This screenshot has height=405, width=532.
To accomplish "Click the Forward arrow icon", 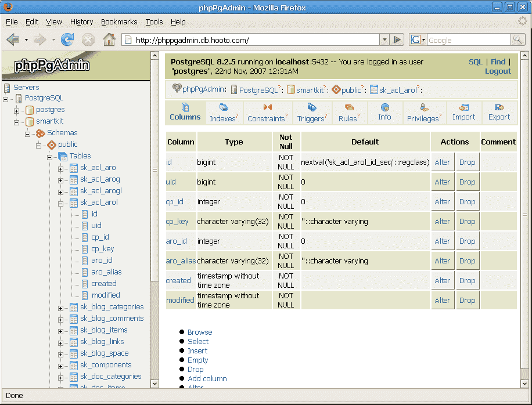I will pos(39,40).
